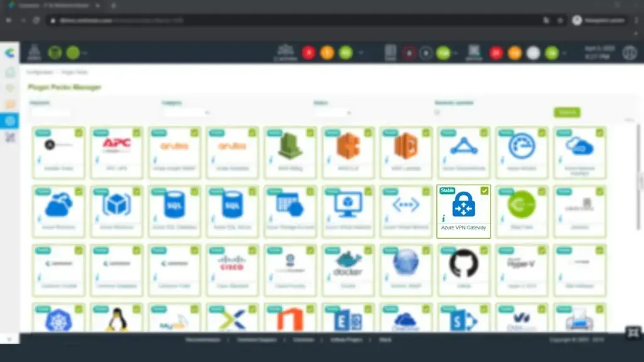Click the info icon on Azure VPN Gateway card
Image resolution: width=644 pixels, height=362 pixels.
(x=443, y=219)
